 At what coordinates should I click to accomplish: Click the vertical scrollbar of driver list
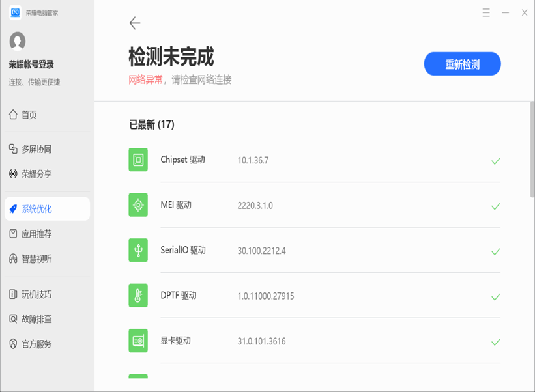coord(532,150)
